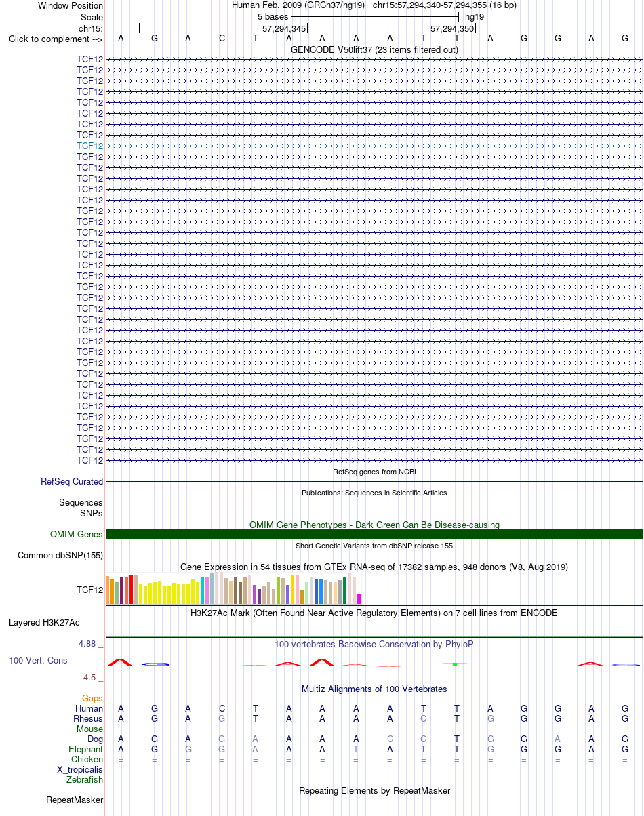Select the OMIM Genes track label
Viewport: 644px width, 816px height.
coord(77,534)
